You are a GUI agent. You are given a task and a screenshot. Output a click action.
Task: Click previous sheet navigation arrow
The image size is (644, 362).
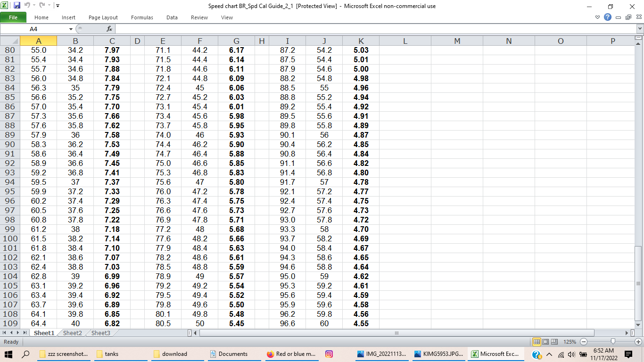tap(12, 333)
